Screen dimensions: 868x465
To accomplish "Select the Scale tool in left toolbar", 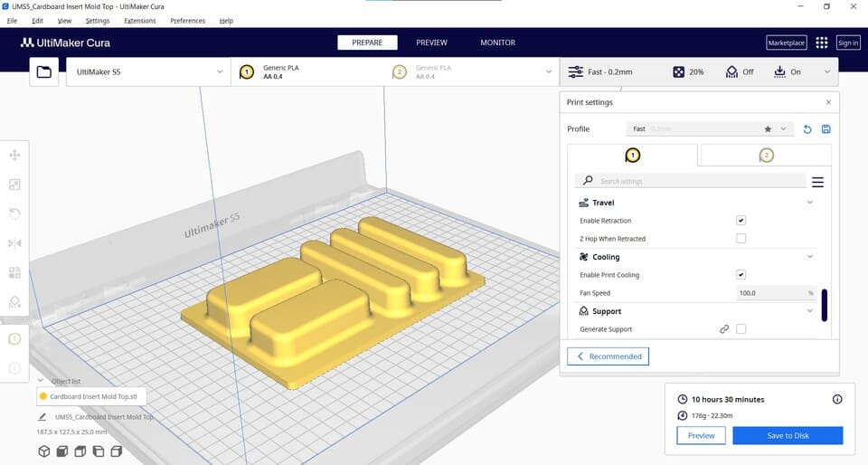I will pos(15,185).
